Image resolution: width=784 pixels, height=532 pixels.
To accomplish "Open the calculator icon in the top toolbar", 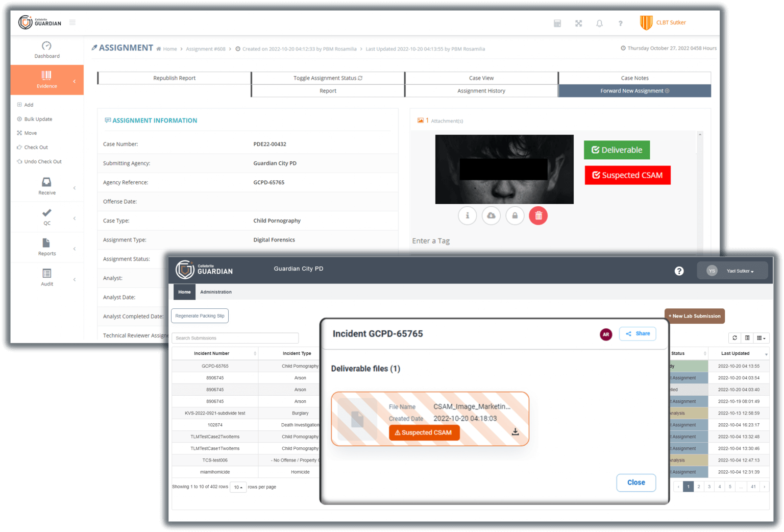I will click(x=557, y=23).
